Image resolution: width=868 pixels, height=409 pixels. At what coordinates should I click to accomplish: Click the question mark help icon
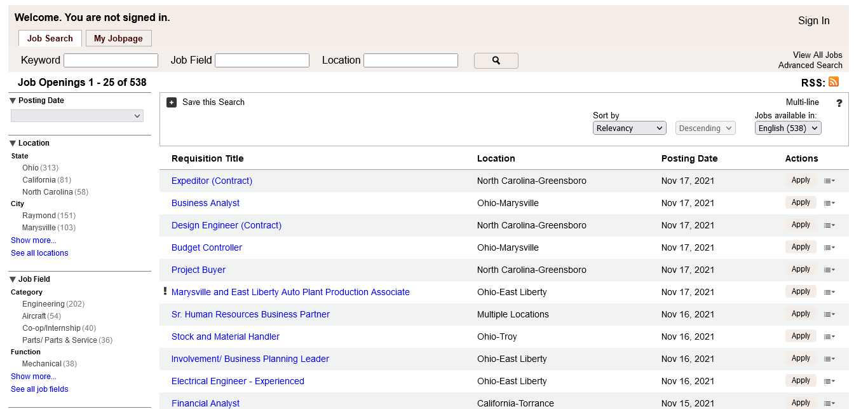point(839,103)
